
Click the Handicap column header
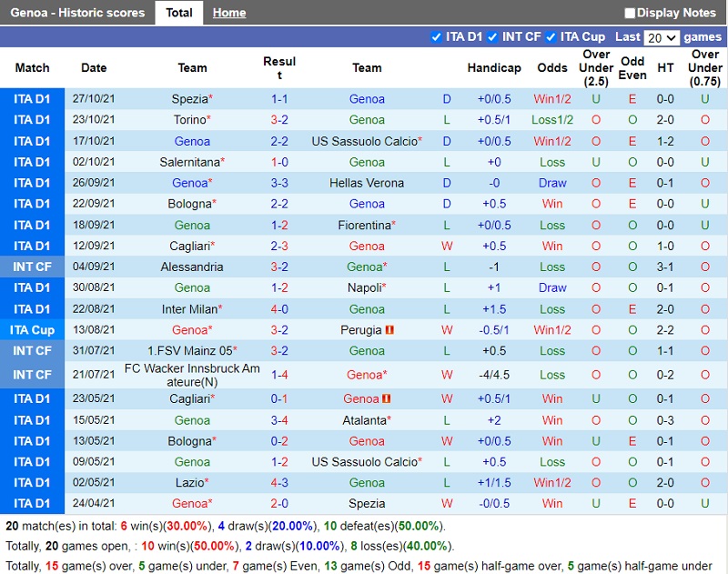coord(494,67)
